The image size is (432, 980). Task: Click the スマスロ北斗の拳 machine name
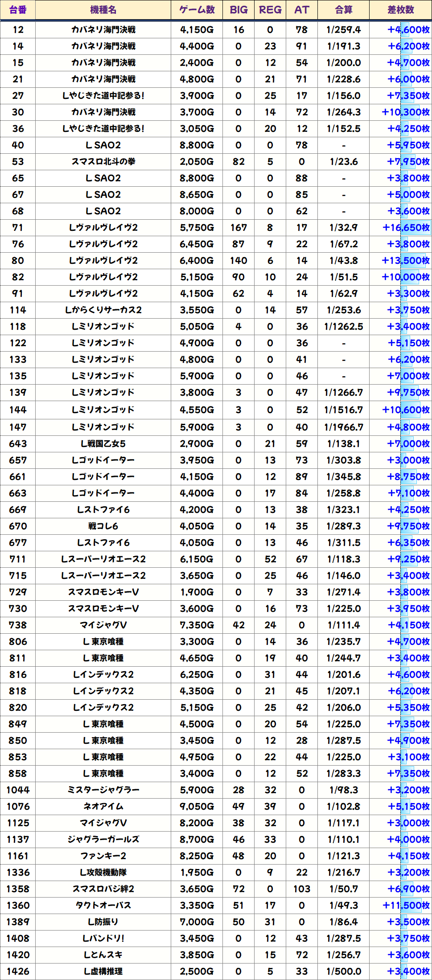pyautogui.click(x=103, y=162)
